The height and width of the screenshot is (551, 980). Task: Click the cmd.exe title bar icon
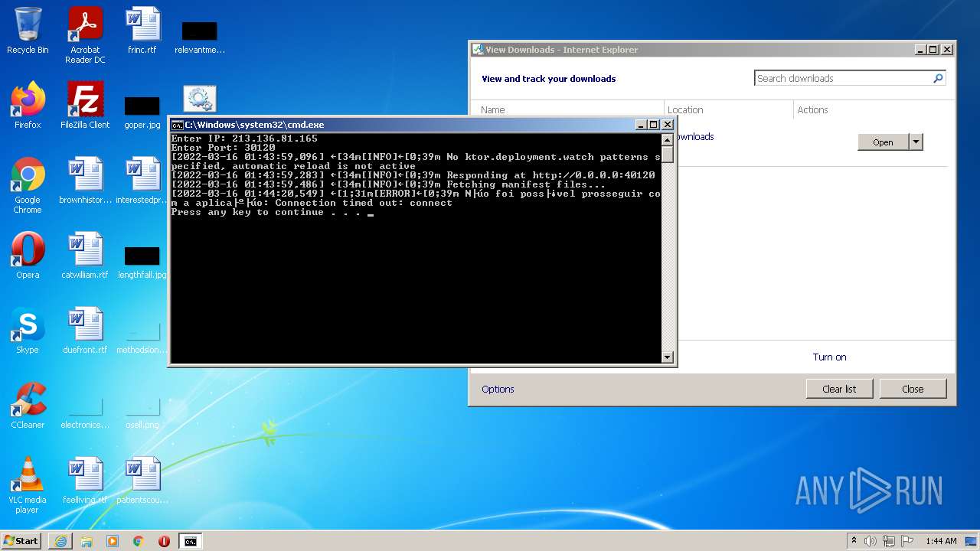[x=177, y=125]
